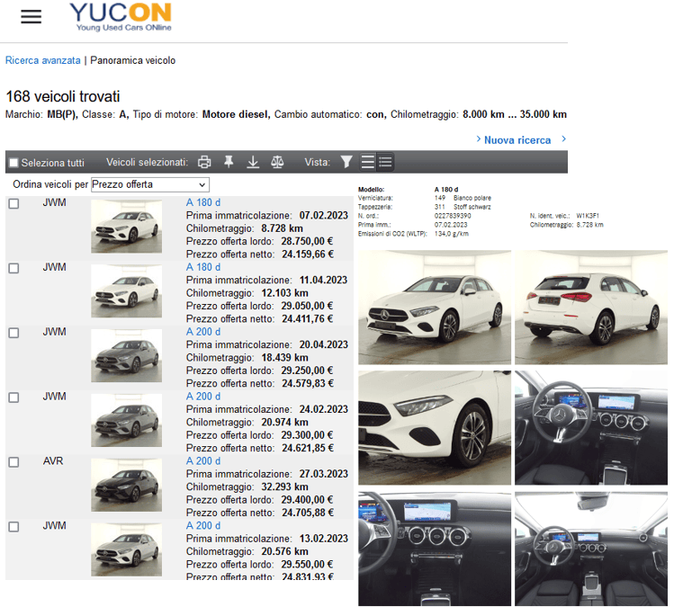Image resolution: width=674 pixels, height=616 pixels.
Task: Select the A 200 d 18.439 km checkbox
Action: click(x=13, y=333)
